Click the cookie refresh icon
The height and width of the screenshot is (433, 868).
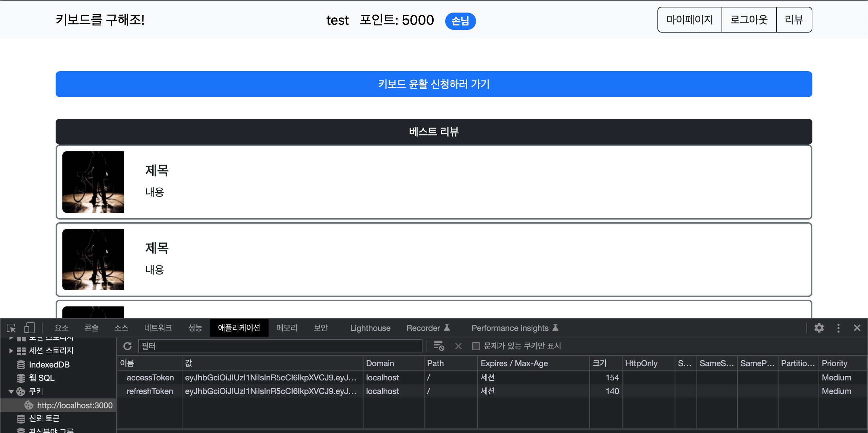[127, 346]
